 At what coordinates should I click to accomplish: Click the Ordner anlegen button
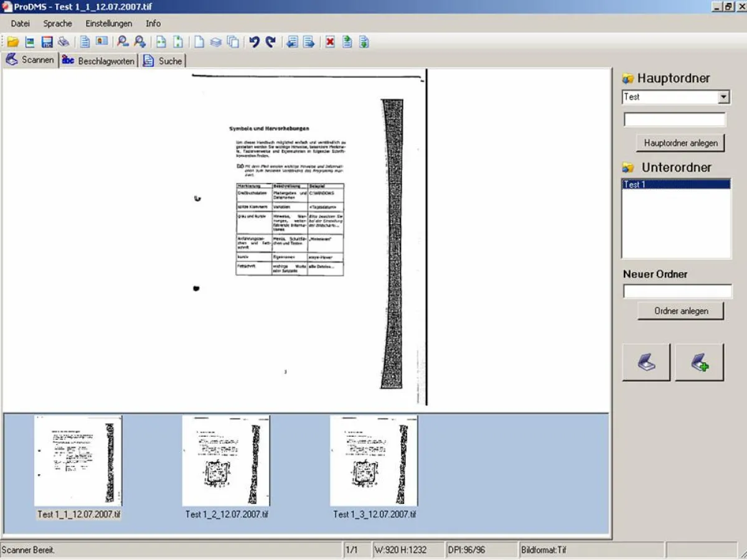680,310
